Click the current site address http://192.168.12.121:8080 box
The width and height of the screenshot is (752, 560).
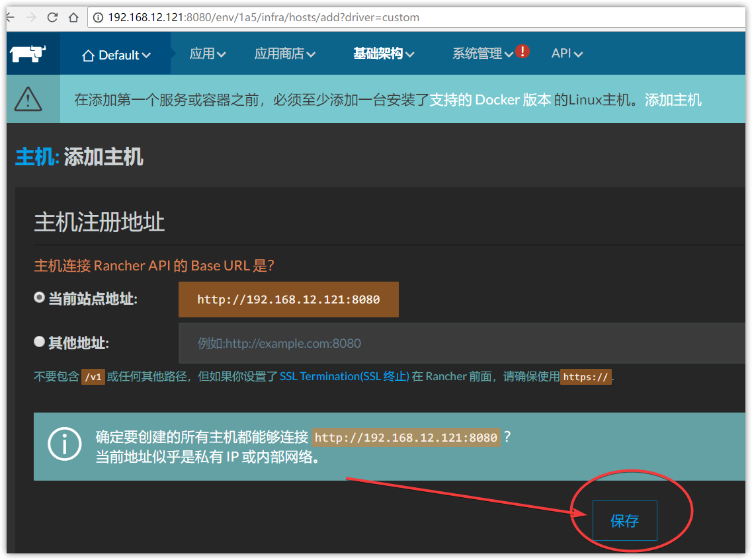coord(288,300)
